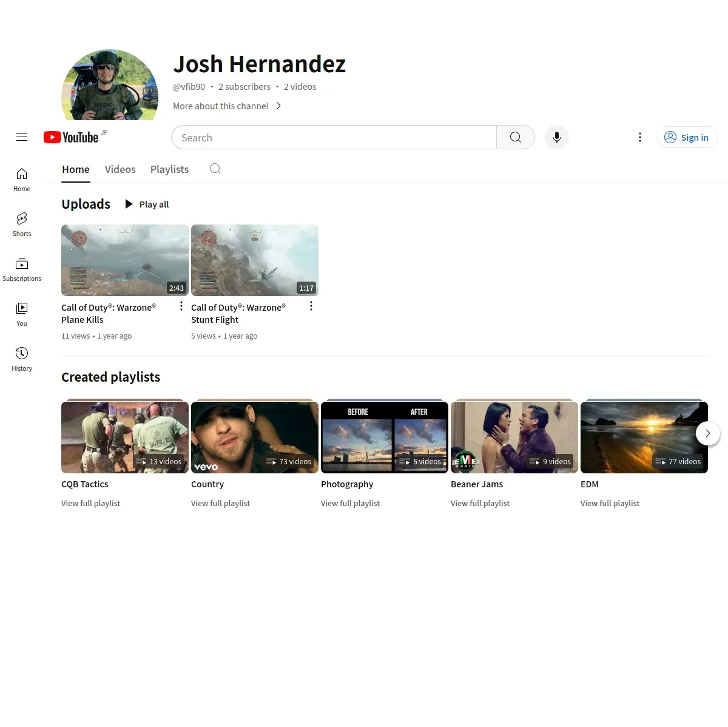Open CQB Tactics playlist thumbnail
This screenshot has height=727, width=728.
pyautogui.click(x=125, y=437)
